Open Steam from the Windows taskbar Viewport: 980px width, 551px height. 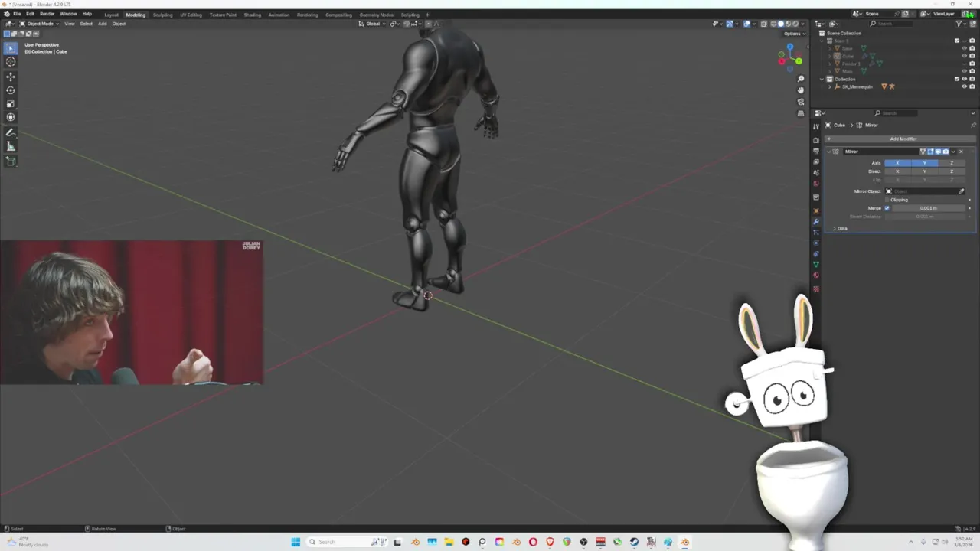coord(634,542)
